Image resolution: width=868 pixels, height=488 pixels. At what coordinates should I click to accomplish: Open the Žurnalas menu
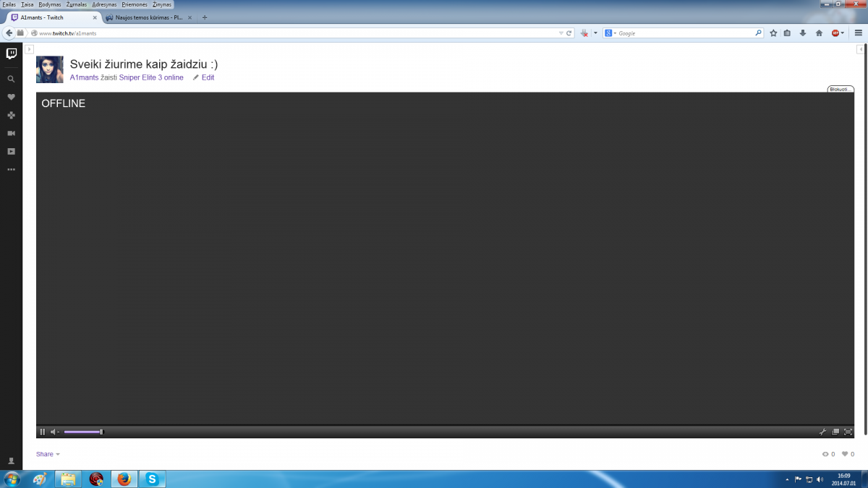77,4
